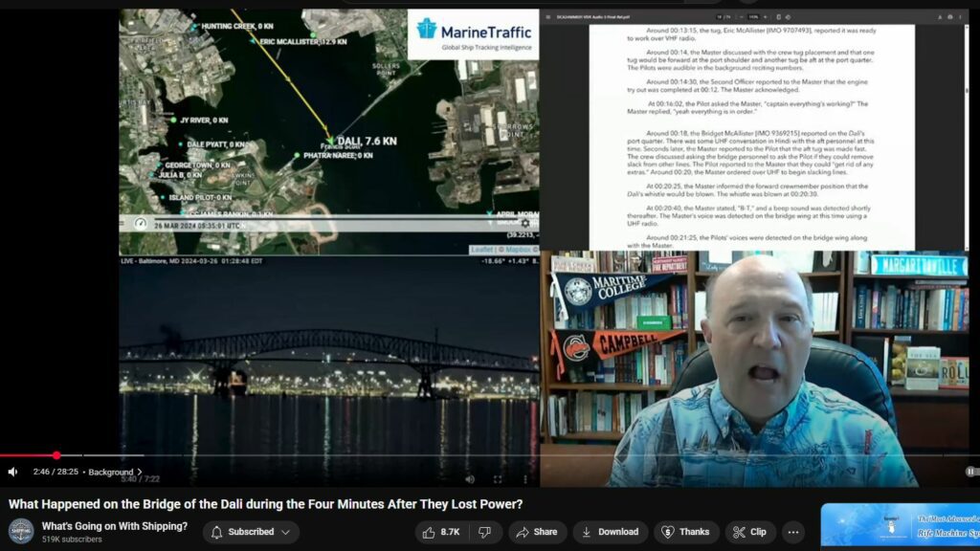
Task: Zoom in the PDF with the plus icon
Action: point(766,17)
